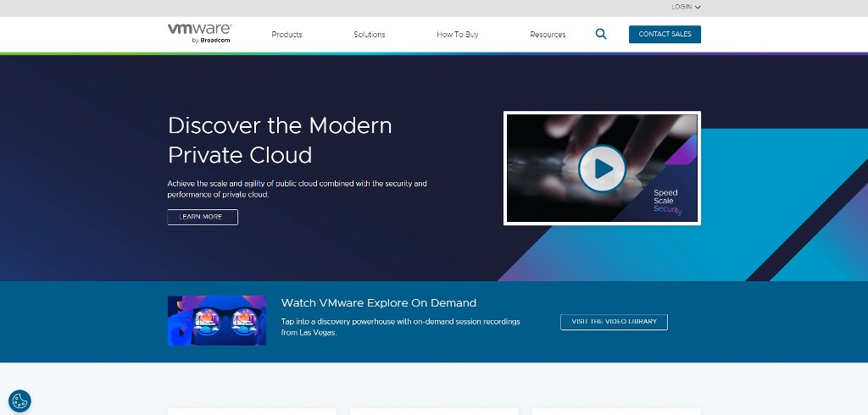Click the VMware Explore sunglasses thumbnail
This screenshot has height=415, width=868.
(217, 320)
